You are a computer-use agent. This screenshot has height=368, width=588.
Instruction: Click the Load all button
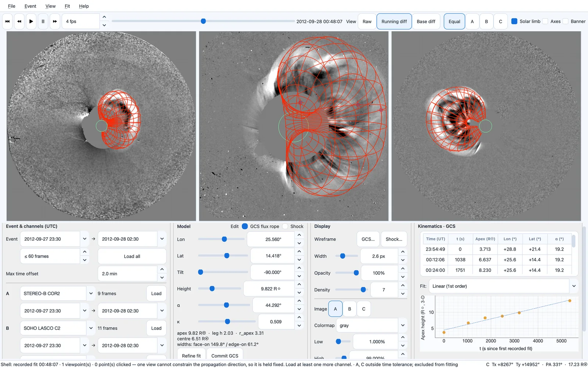[132, 256]
